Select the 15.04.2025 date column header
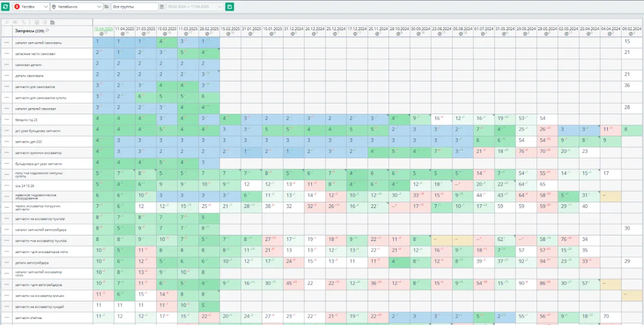Screen dimensions: 644x325 tap(103, 29)
